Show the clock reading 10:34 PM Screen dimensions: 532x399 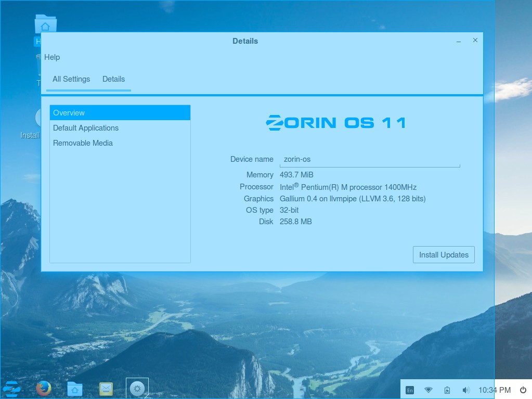(495, 390)
